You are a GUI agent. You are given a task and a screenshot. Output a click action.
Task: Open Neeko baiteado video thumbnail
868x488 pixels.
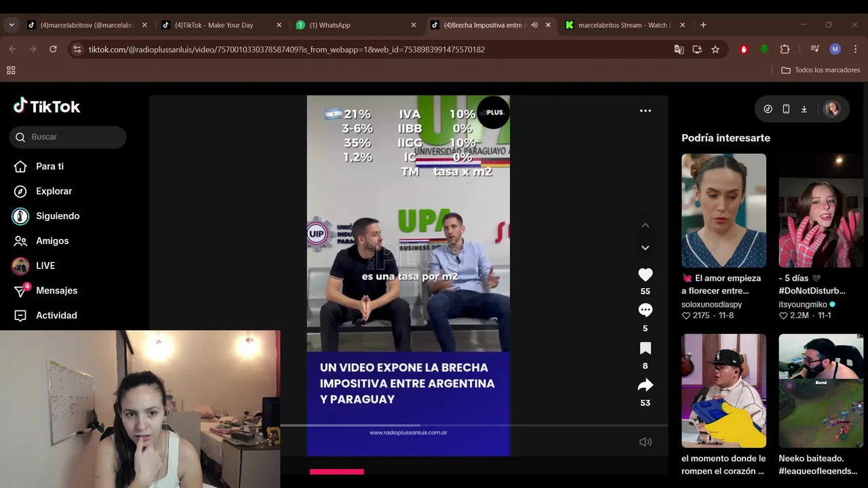pos(821,391)
